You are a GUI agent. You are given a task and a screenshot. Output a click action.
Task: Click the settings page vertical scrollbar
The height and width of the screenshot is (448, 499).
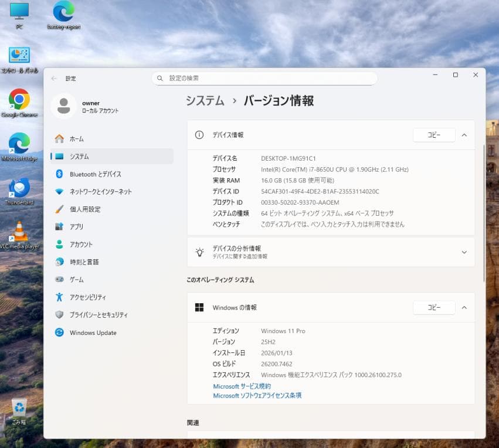(x=484, y=212)
